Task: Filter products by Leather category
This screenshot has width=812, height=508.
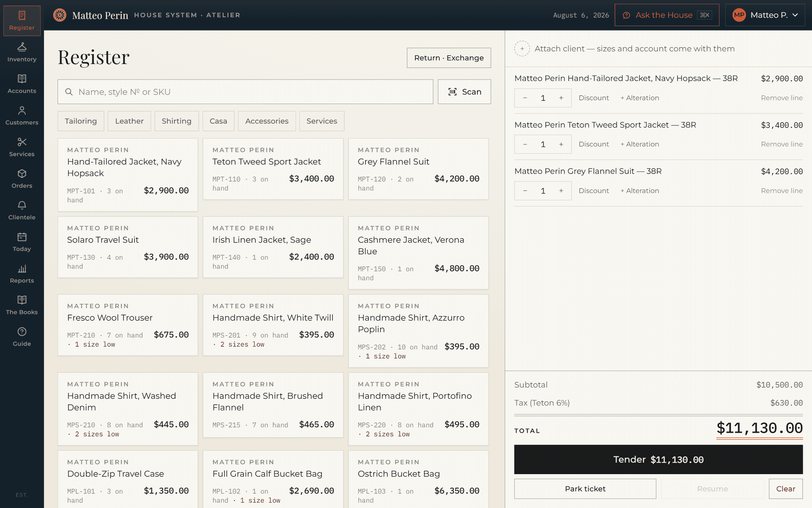Action: (x=129, y=121)
